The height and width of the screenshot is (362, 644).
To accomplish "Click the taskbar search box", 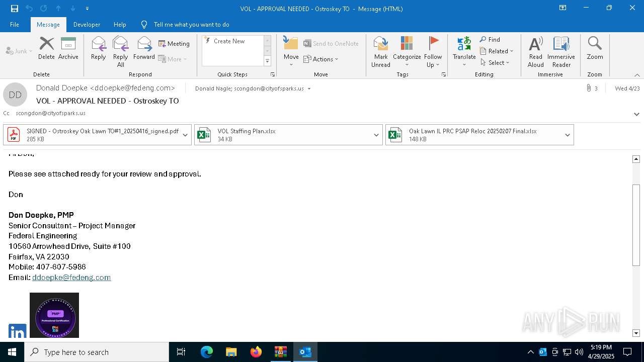I will pos(97,352).
